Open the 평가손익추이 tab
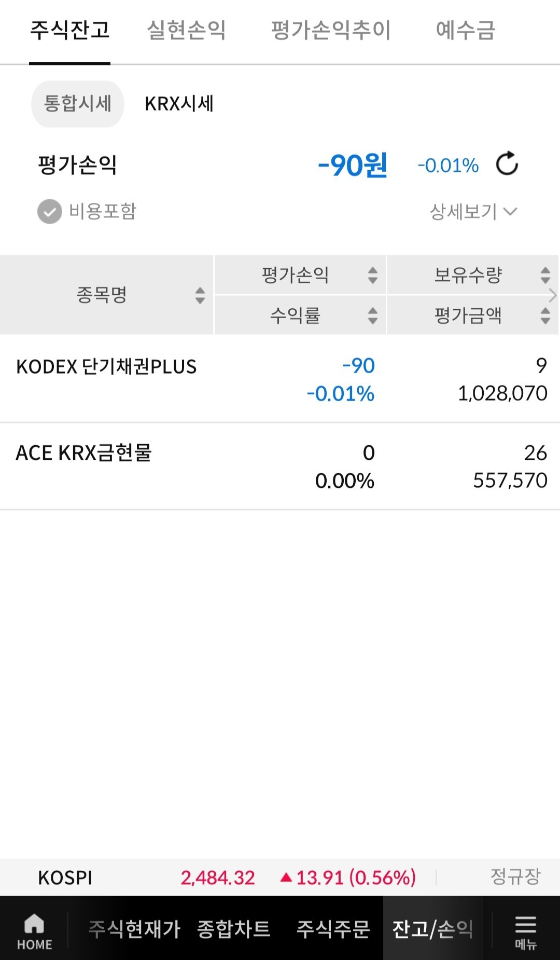This screenshot has height=960, width=560. [330, 30]
